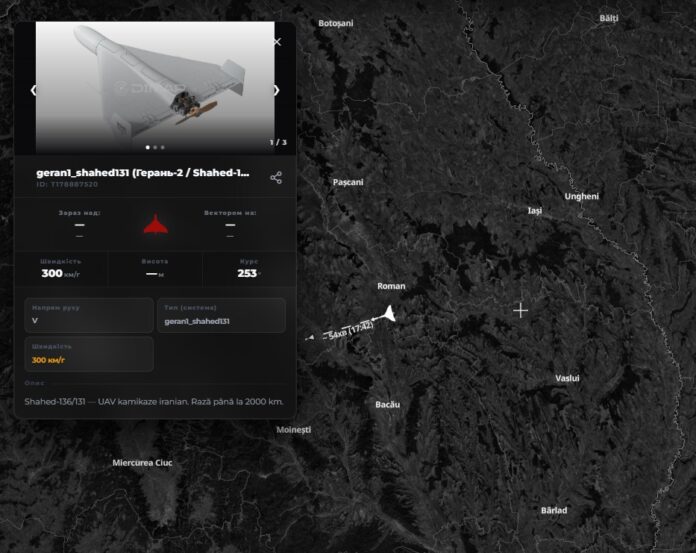Show the next drone photo

(277, 91)
